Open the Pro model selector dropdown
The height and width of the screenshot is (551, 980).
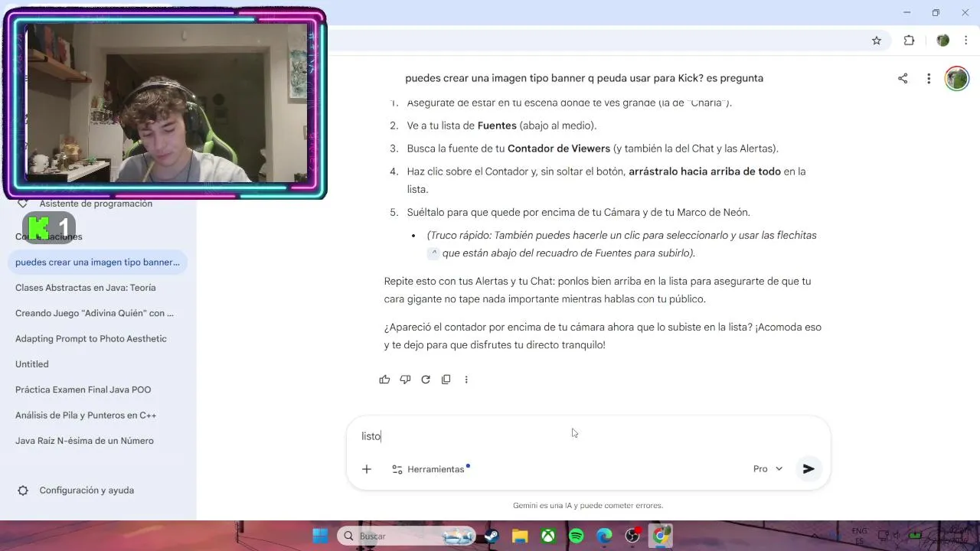tap(768, 469)
